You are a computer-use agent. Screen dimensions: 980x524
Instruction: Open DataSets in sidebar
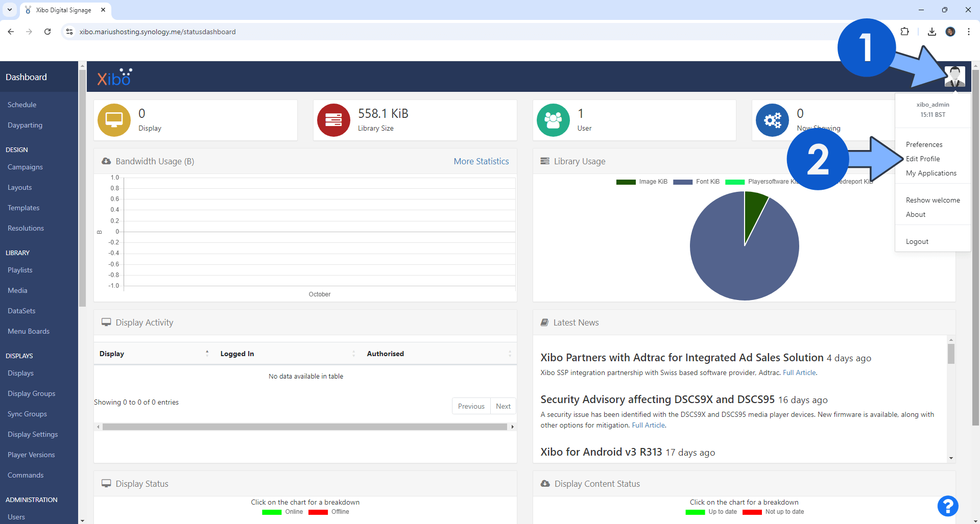click(21, 311)
